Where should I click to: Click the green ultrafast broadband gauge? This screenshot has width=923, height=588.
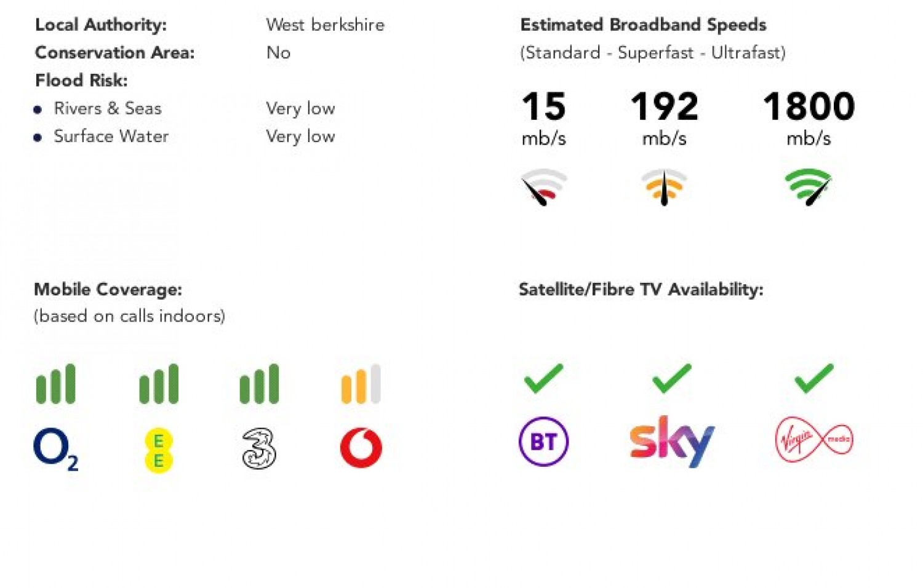pyautogui.click(x=809, y=187)
